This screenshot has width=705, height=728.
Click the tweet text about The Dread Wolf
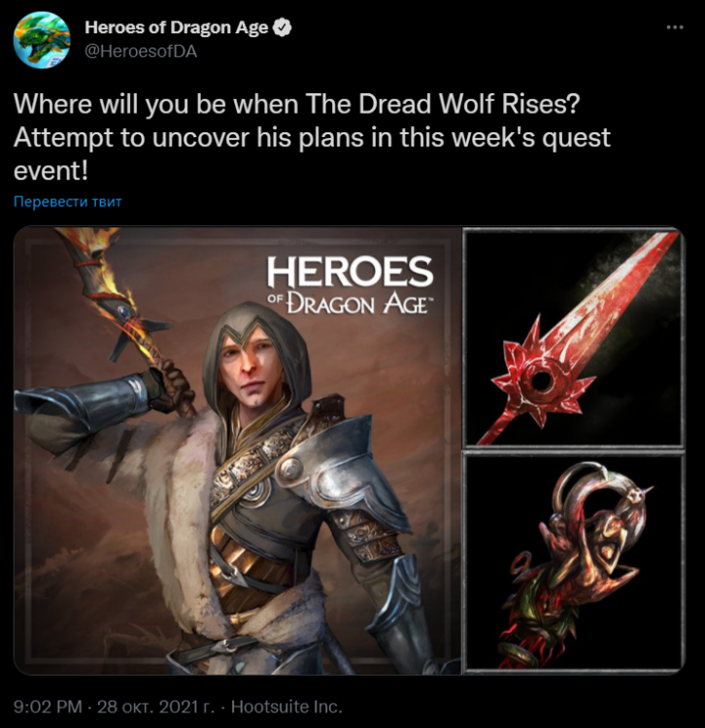(312, 138)
